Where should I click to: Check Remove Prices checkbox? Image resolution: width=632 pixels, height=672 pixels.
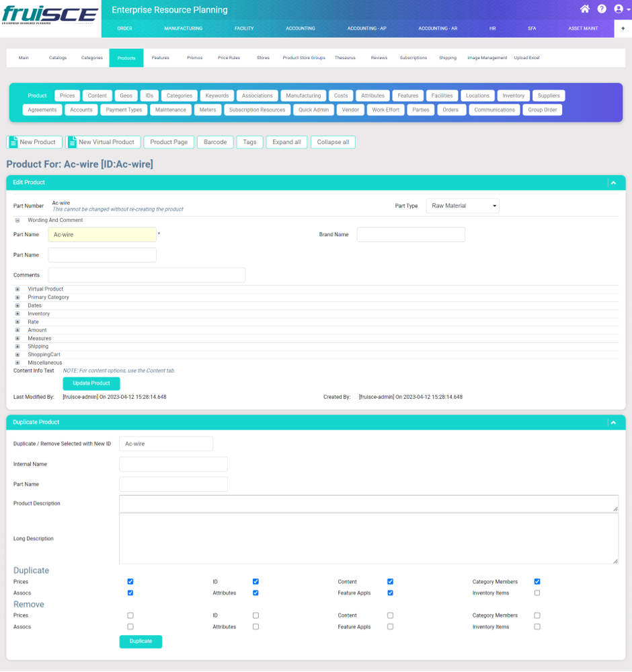(x=130, y=615)
